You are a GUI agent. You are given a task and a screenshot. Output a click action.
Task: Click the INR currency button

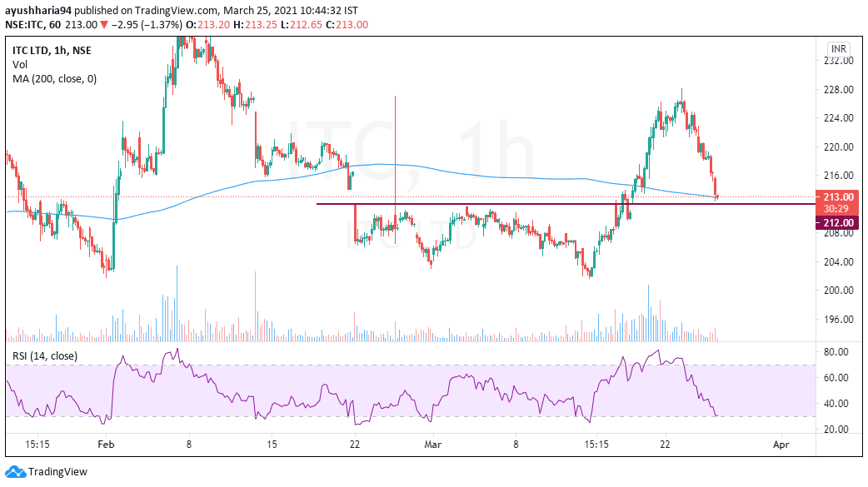click(x=839, y=48)
